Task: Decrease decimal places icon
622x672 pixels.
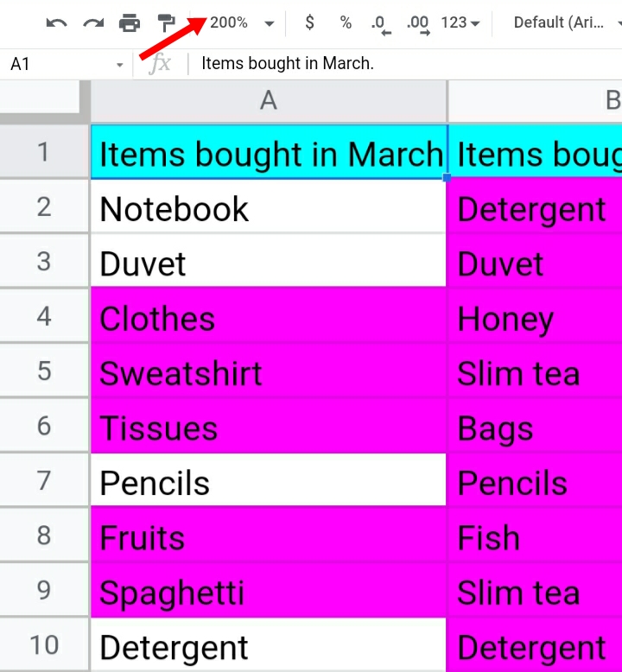Action: pos(381,25)
